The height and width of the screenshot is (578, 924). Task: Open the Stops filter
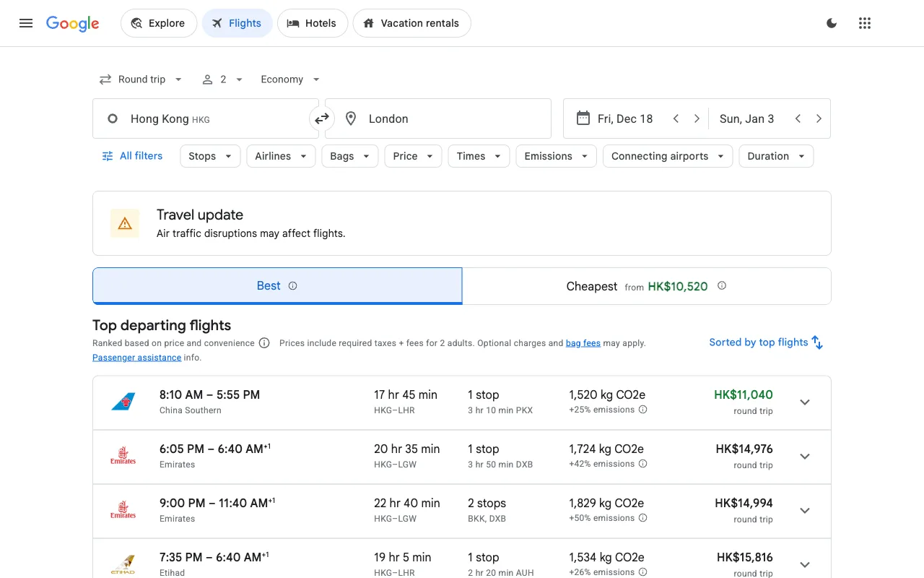point(210,156)
